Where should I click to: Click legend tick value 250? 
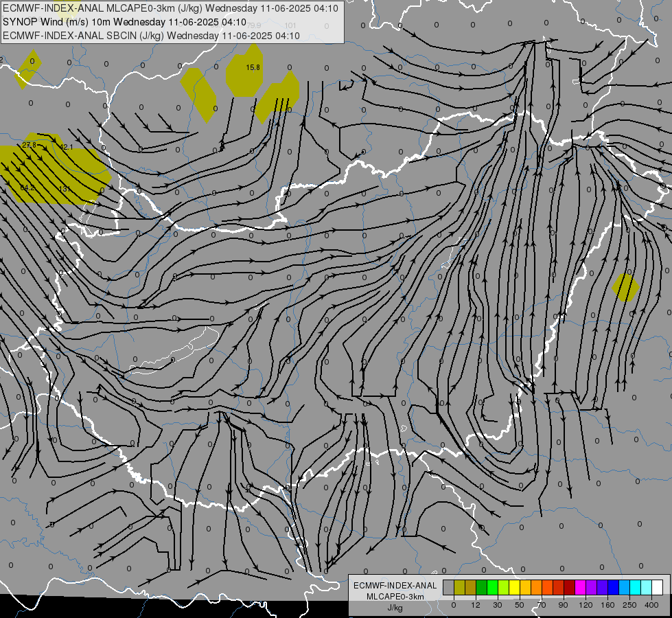pos(629,605)
